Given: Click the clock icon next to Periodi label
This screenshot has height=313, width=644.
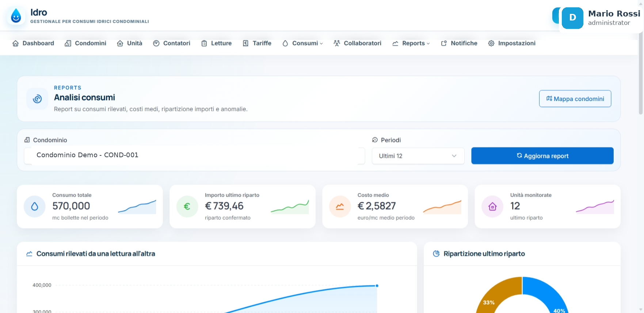Looking at the screenshot, I should click(x=375, y=140).
